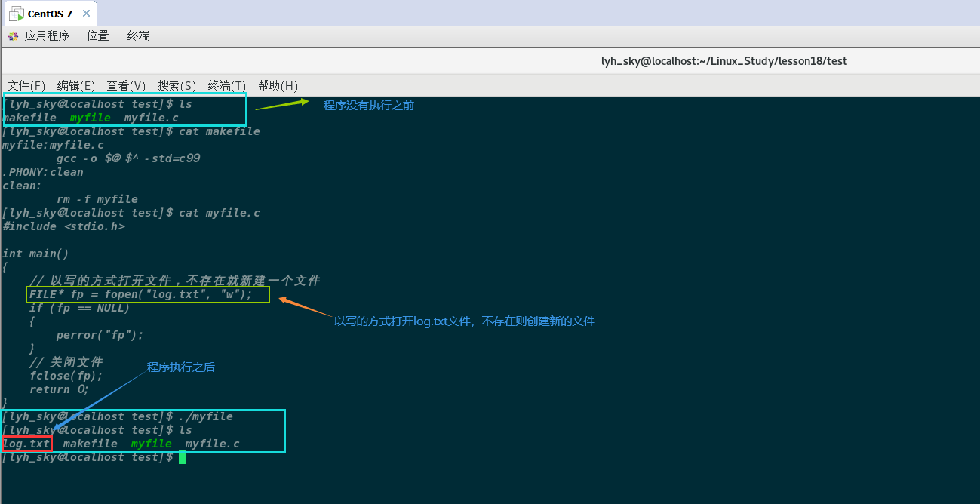980x504 pixels.
Task: Open the 文件(F) menu
Action: click(26, 85)
